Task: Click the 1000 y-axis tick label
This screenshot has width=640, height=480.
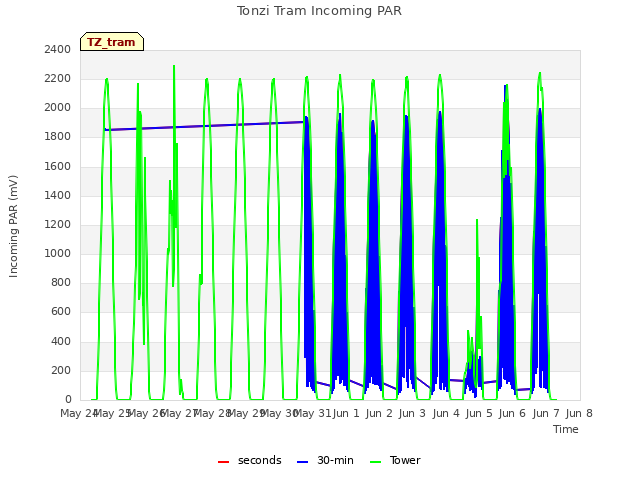Action: [x=58, y=253]
